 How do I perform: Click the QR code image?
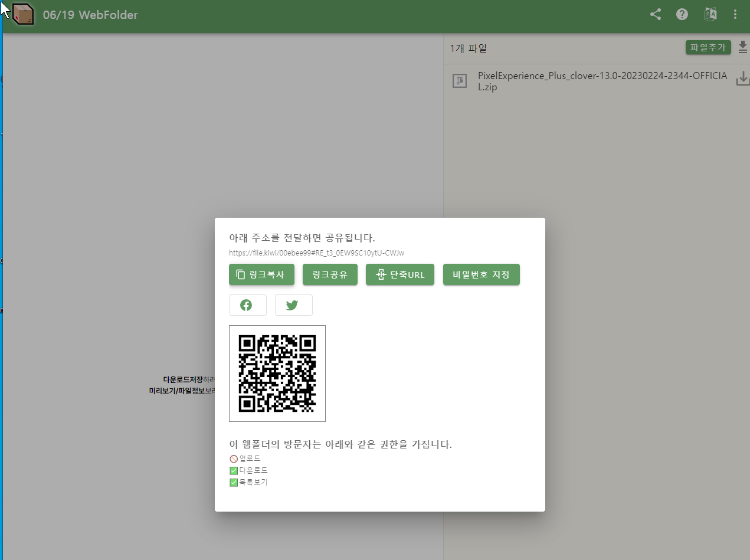(277, 374)
